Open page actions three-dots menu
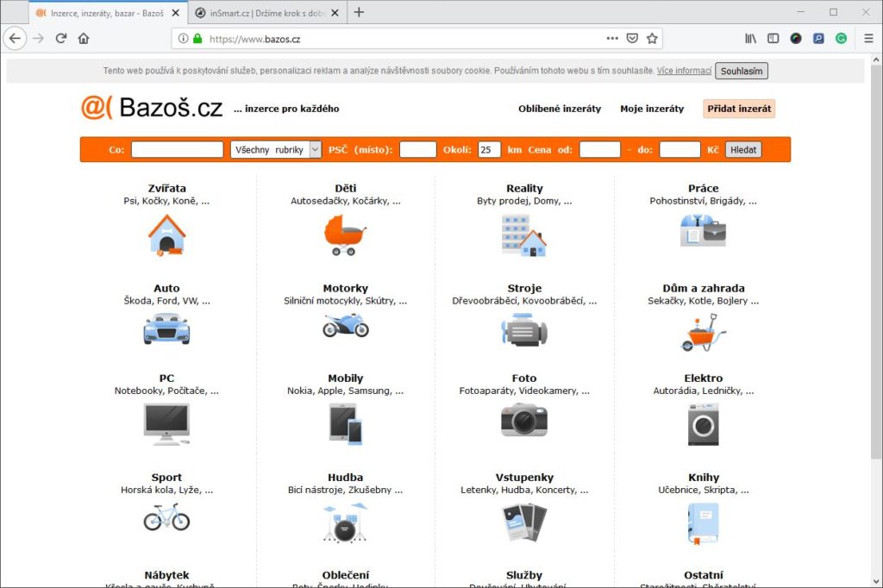The height and width of the screenshot is (588, 883). click(612, 38)
